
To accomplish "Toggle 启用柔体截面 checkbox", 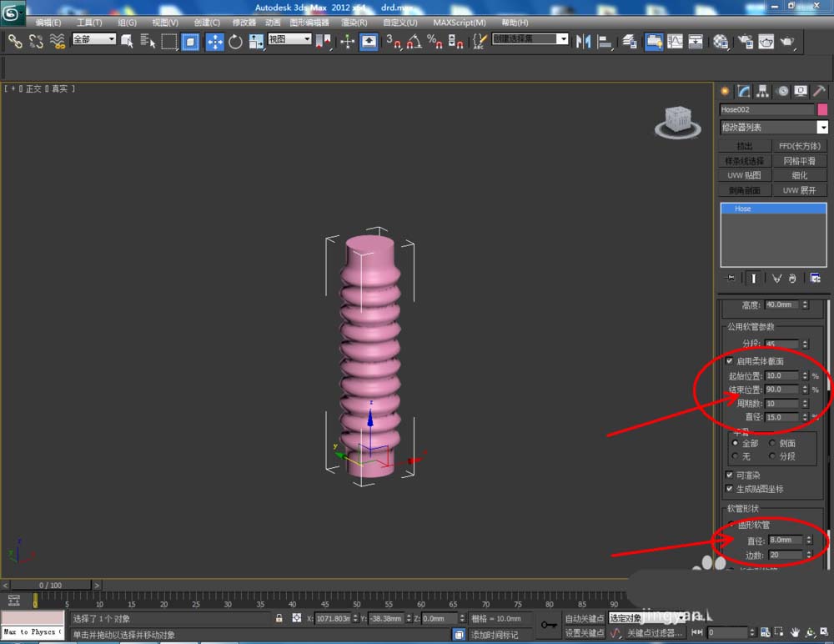I will [729, 361].
